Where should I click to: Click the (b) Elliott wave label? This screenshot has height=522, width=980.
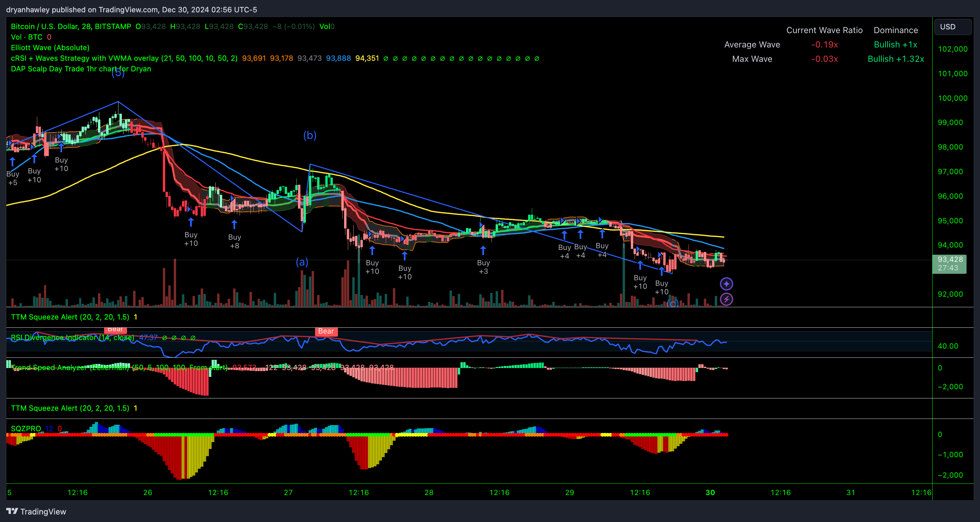click(x=310, y=135)
